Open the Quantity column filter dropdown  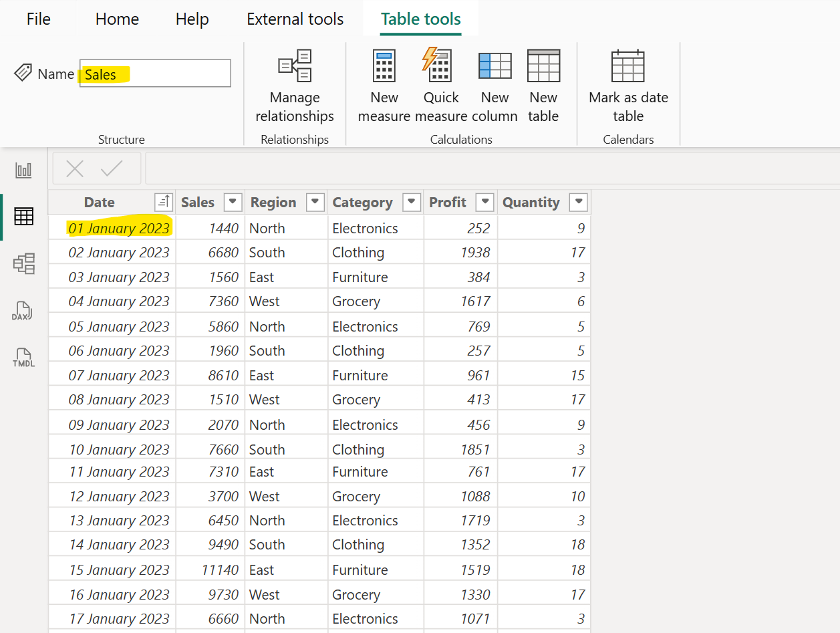578,202
